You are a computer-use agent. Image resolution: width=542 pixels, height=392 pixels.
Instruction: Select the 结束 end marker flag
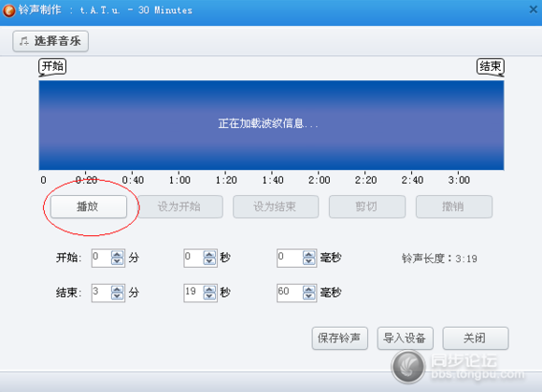(491, 67)
